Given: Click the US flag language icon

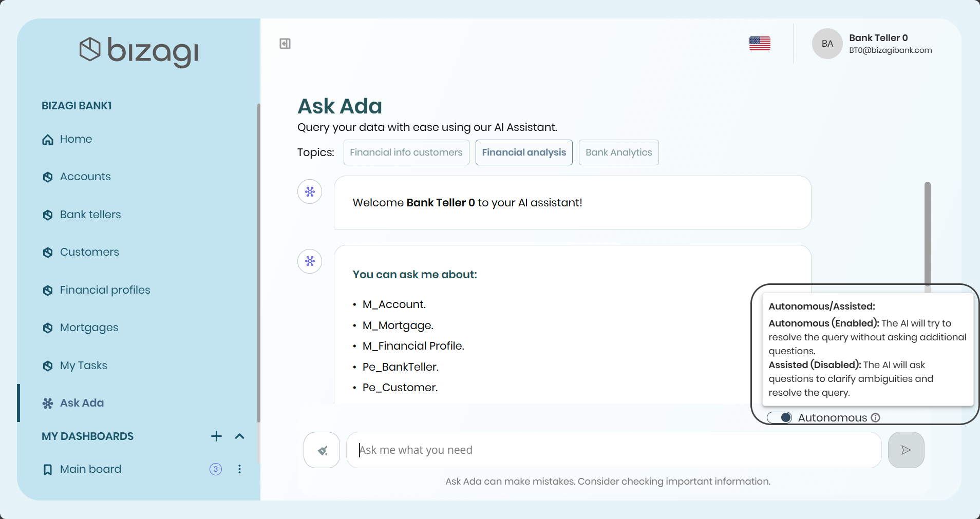Looking at the screenshot, I should point(760,44).
